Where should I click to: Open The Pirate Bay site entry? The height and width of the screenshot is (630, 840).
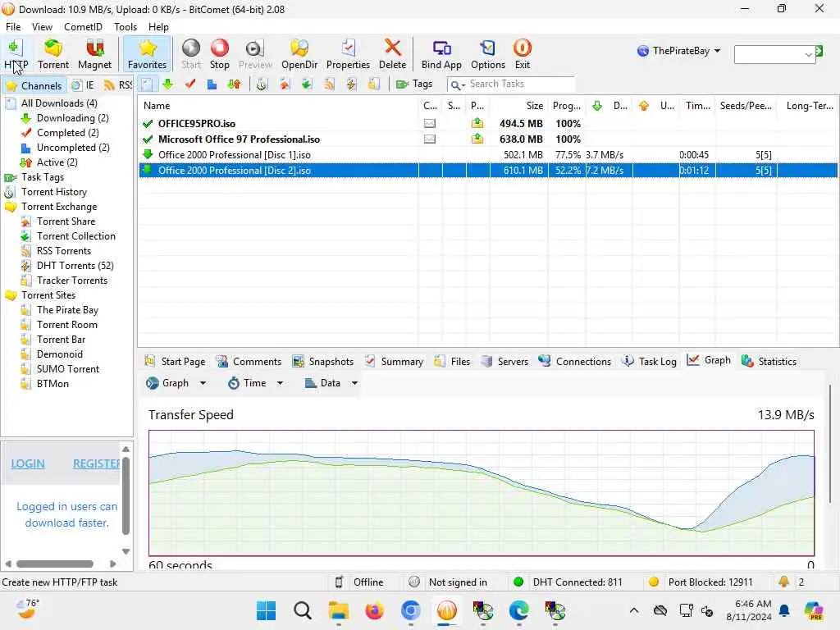click(x=67, y=310)
